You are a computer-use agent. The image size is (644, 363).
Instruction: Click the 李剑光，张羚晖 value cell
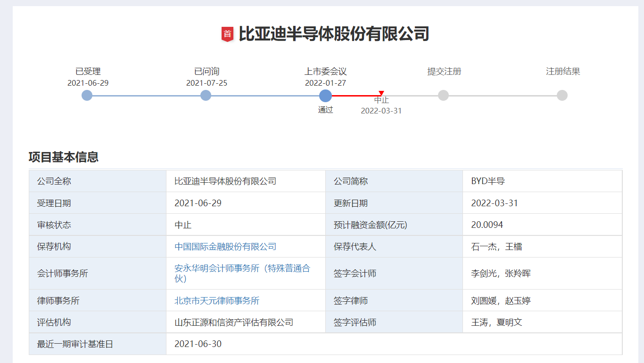pos(543,273)
